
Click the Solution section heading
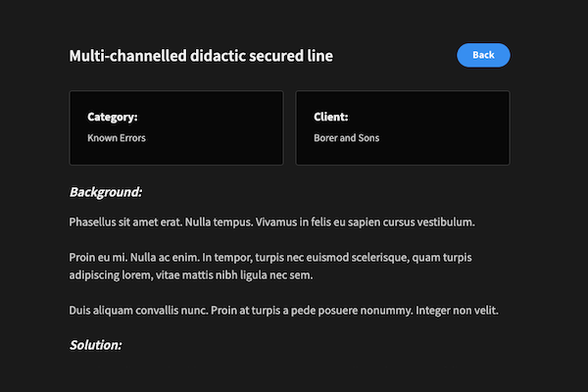(x=95, y=345)
